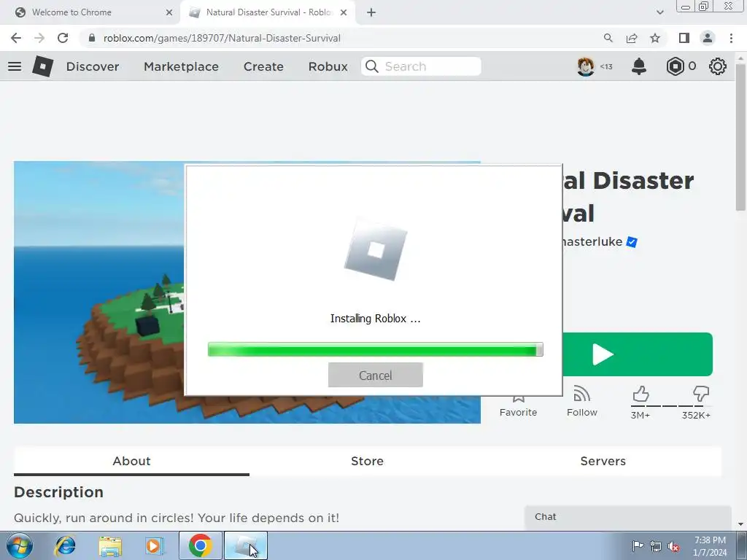Switch to the About tab
Image resolution: width=747 pixels, height=560 pixels.
(131, 461)
